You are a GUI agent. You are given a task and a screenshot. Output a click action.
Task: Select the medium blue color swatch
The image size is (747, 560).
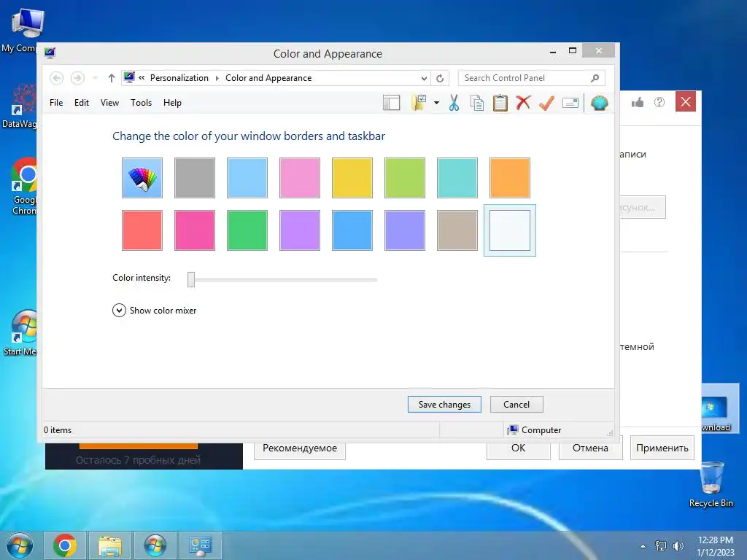pos(352,230)
